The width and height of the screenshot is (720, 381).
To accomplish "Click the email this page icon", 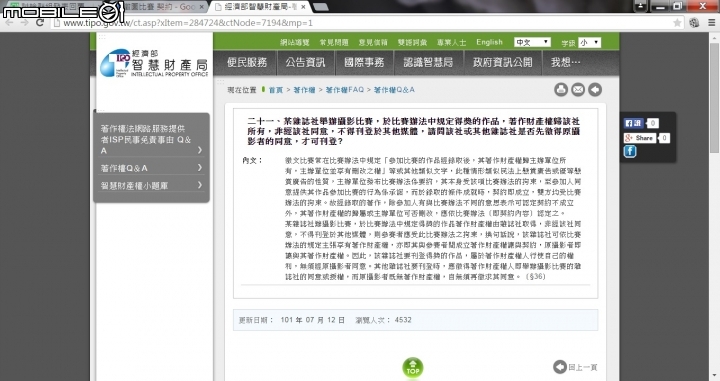I will tap(578, 90).
